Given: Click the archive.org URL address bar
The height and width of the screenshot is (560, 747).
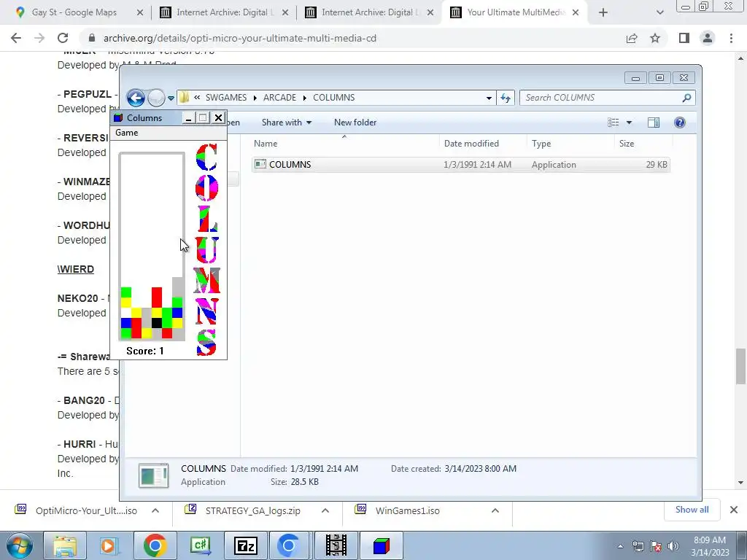Looking at the screenshot, I should pyautogui.click(x=239, y=38).
